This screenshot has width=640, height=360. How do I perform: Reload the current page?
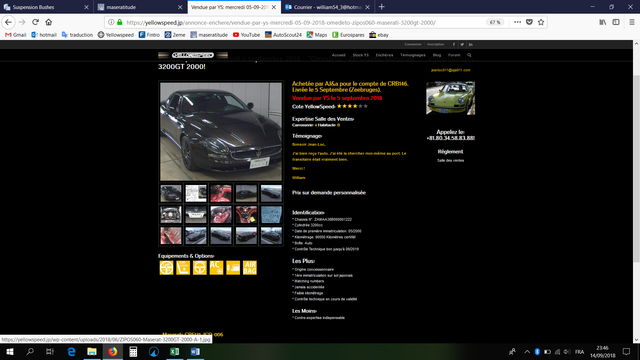click(x=36, y=22)
